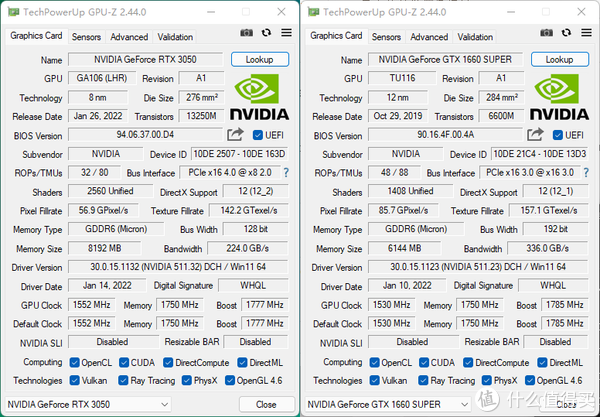Click GPU field showing GA106 (LHR)
600x417 pixels.
click(102, 78)
